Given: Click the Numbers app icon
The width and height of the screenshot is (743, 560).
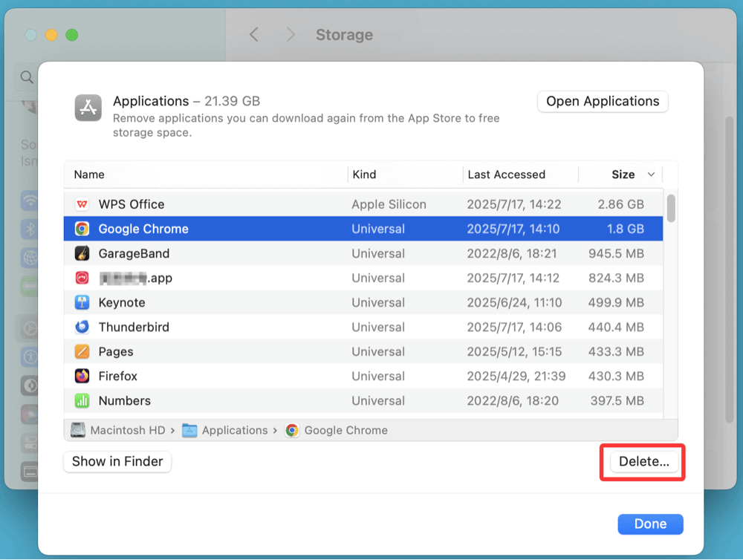Looking at the screenshot, I should point(82,400).
